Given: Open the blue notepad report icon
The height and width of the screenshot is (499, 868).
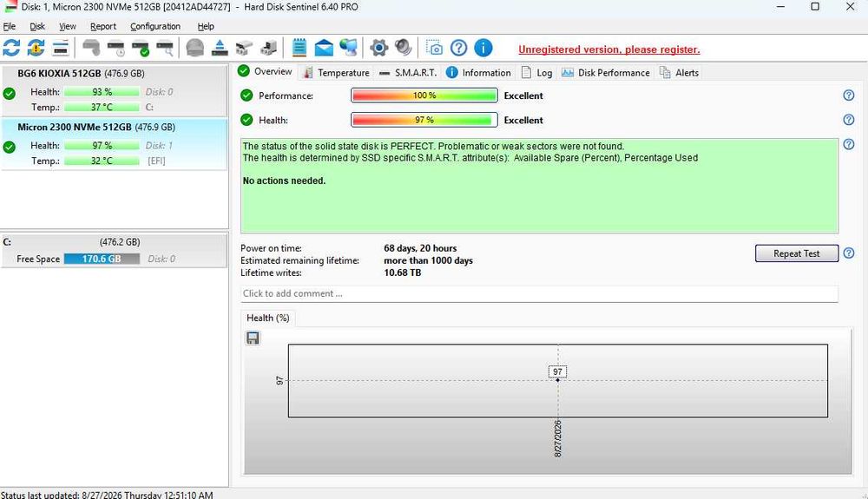Looking at the screenshot, I should (x=299, y=48).
